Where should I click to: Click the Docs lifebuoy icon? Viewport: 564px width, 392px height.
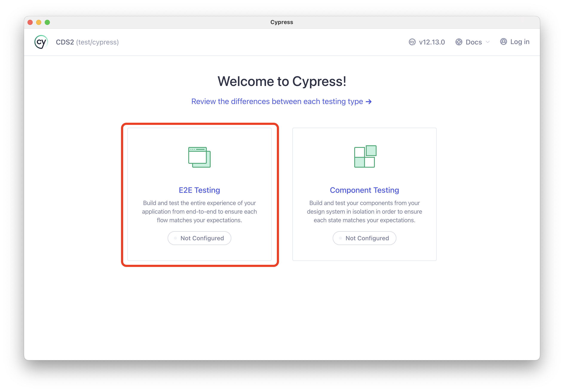pos(459,42)
